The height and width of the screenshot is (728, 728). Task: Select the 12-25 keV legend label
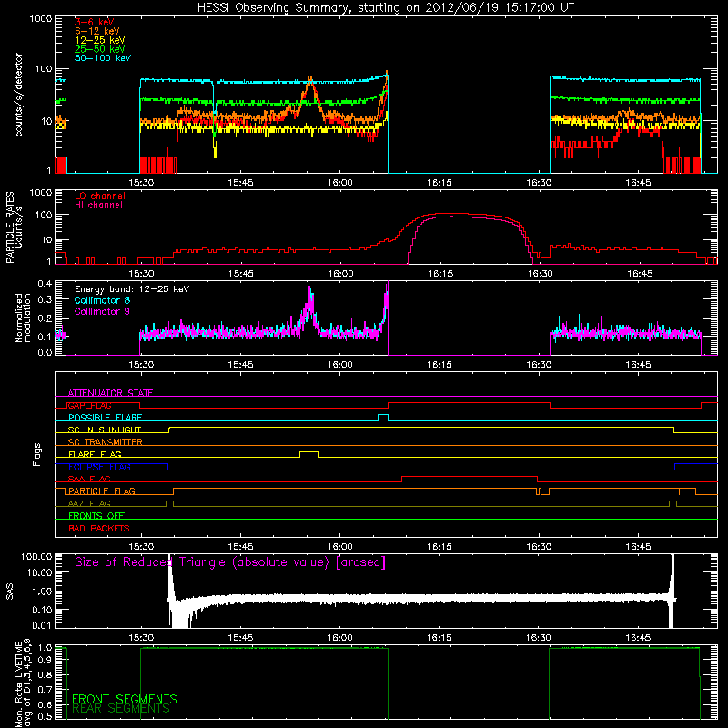pyautogui.click(x=99, y=40)
